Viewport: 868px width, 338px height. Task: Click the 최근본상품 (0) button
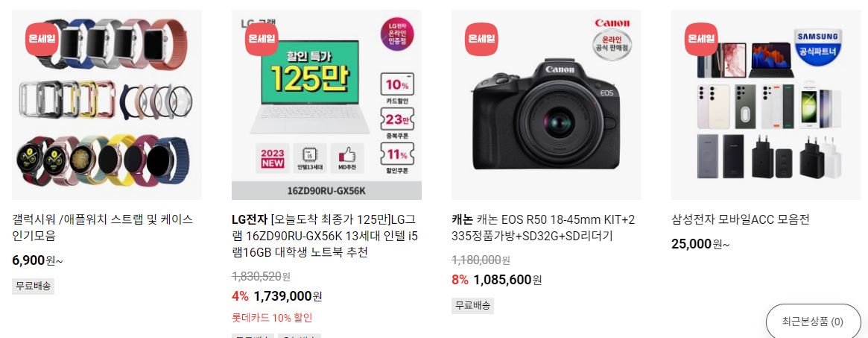pyautogui.click(x=813, y=322)
